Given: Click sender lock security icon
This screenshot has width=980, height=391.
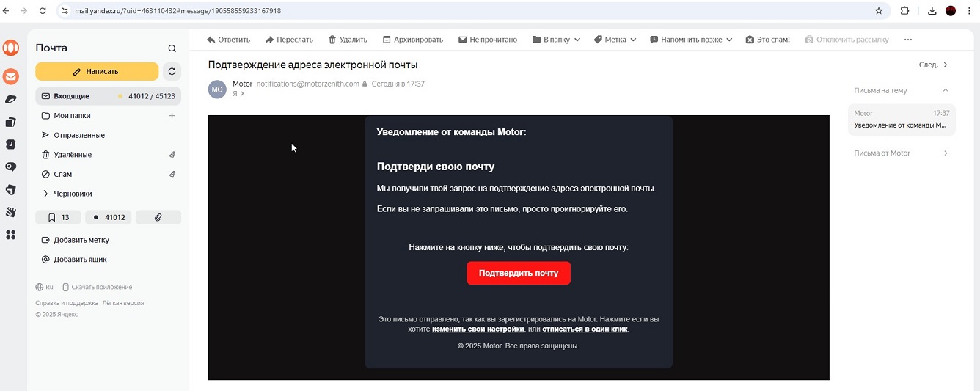Looking at the screenshot, I should [x=365, y=84].
